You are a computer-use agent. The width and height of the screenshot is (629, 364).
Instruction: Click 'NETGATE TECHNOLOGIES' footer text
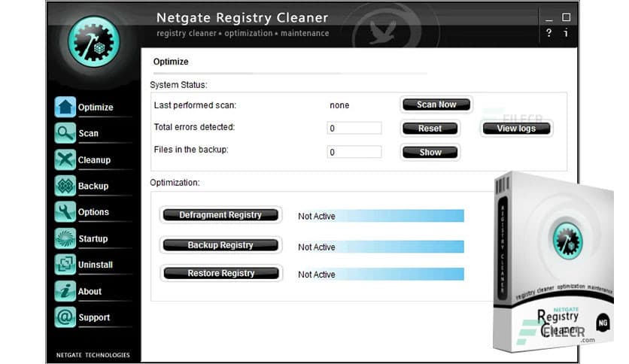pos(93,355)
